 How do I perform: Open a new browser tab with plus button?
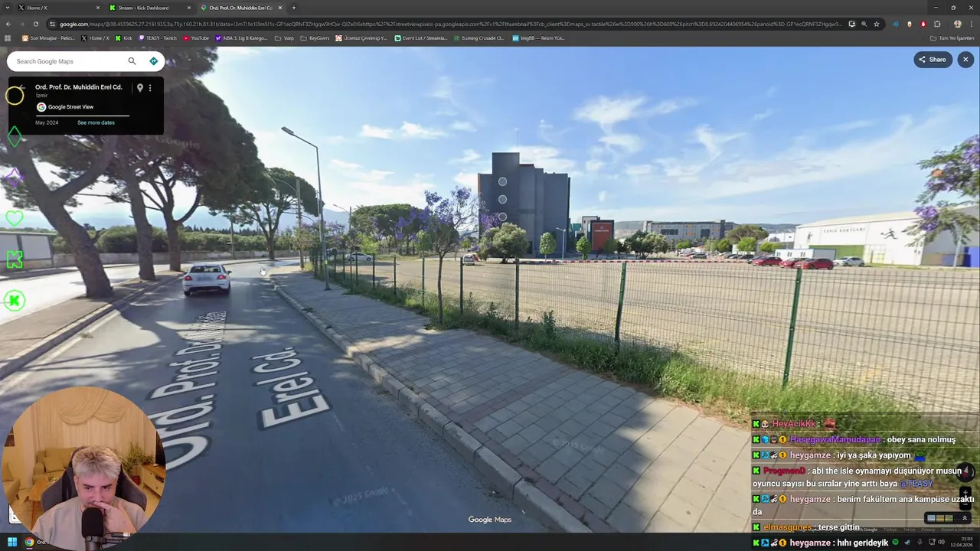[x=294, y=8]
